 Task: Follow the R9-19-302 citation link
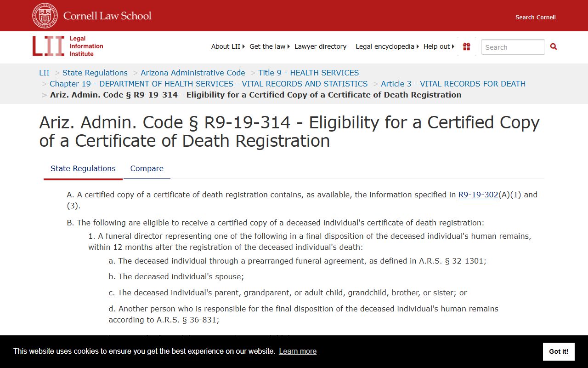(478, 195)
